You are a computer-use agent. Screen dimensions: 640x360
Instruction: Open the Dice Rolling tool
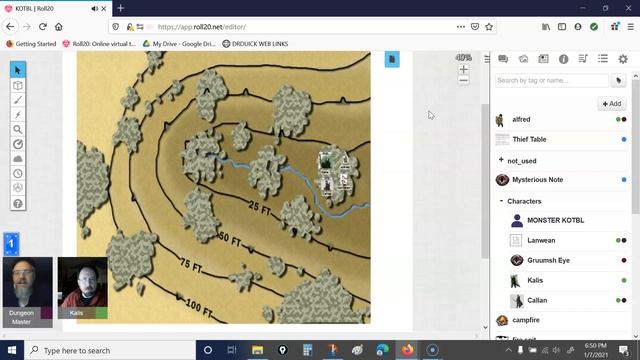point(18,188)
